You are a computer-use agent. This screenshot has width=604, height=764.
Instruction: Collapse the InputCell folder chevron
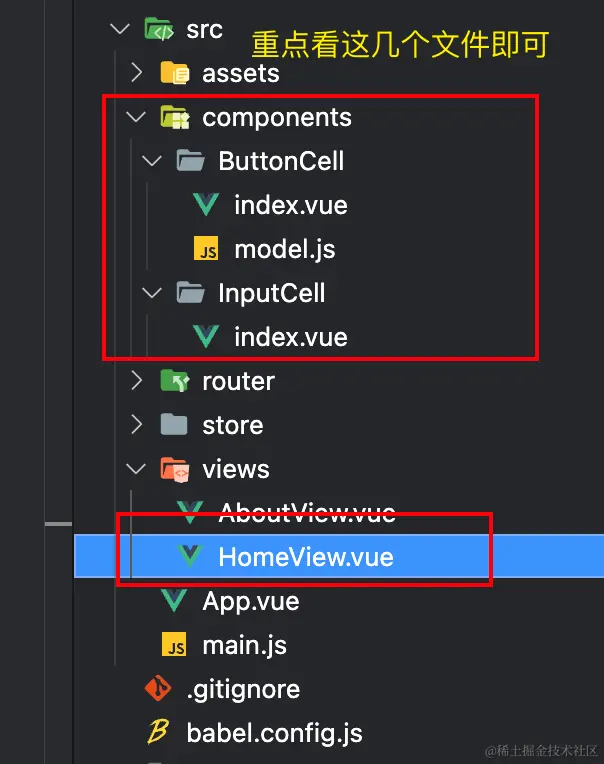(152, 293)
